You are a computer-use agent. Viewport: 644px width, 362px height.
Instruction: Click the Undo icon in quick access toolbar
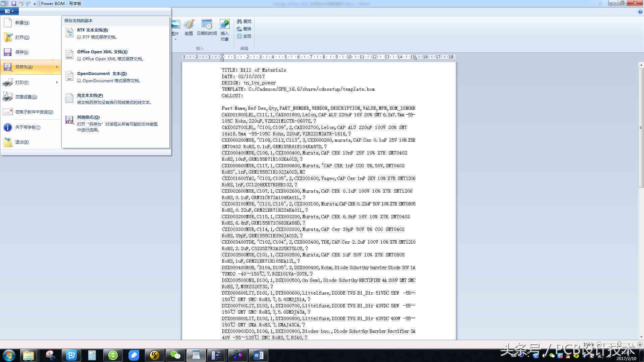pos(21,3)
